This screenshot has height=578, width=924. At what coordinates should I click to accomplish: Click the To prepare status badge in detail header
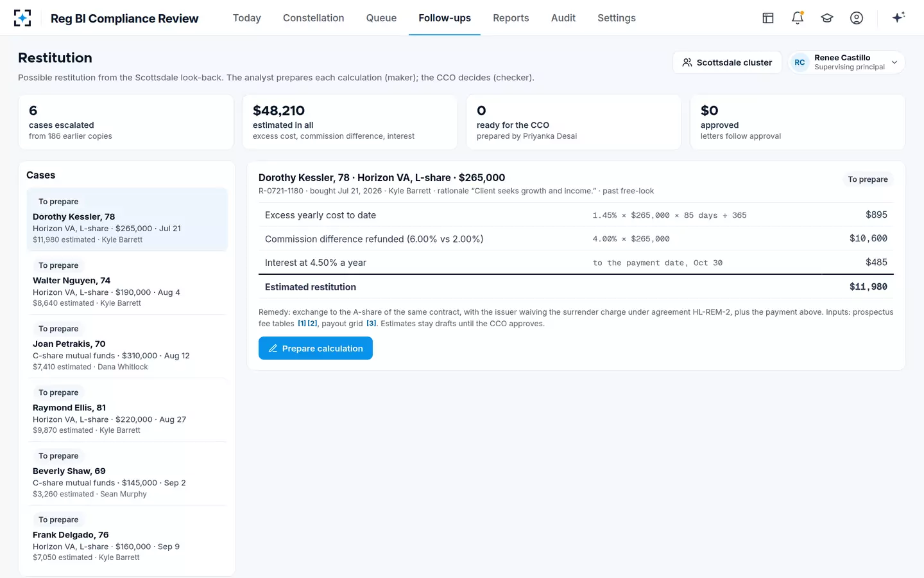[868, 179]
